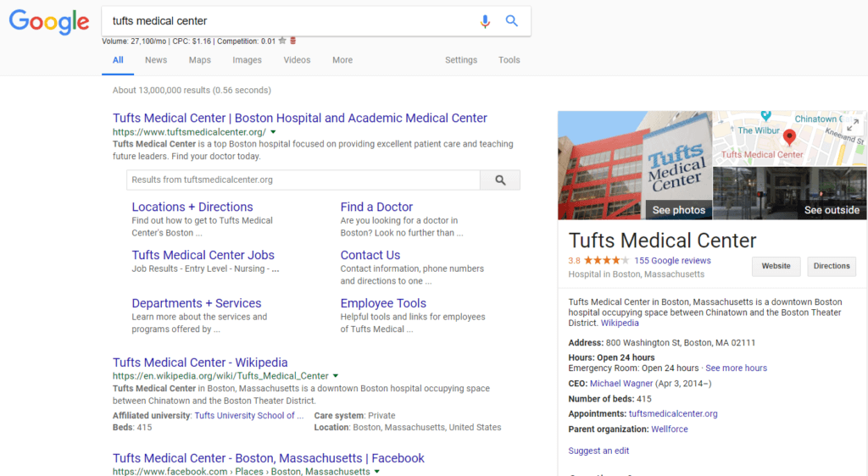Expand the map using fullscreen arrows icon
Viewport: 868px width, 476px height.
853,125
